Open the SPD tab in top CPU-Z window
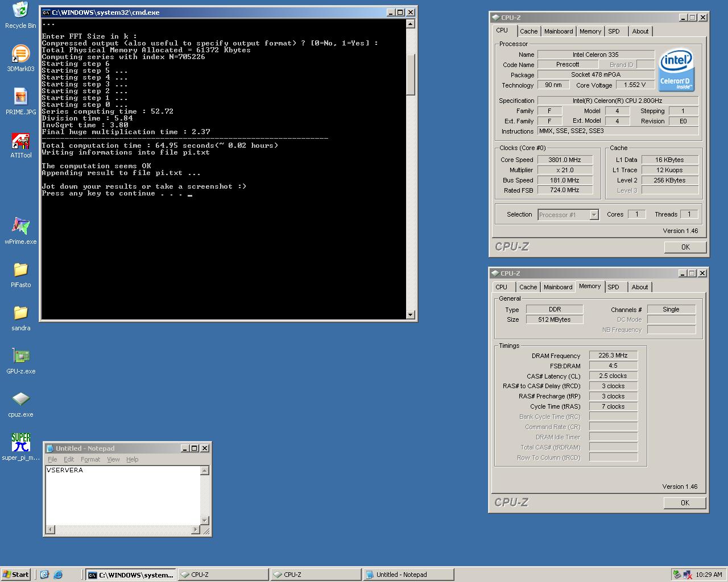728x582 pixels. (614, 31)
